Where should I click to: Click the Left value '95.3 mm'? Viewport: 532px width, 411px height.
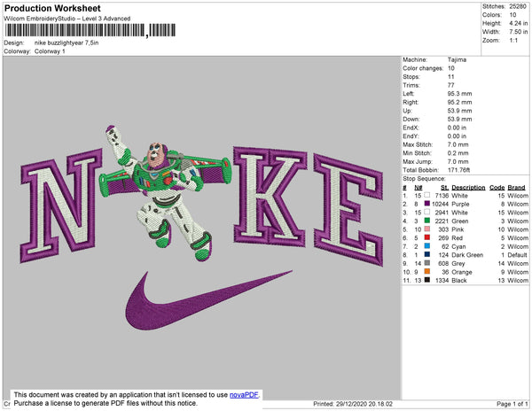pyautogui.click(x=459, y=94)
